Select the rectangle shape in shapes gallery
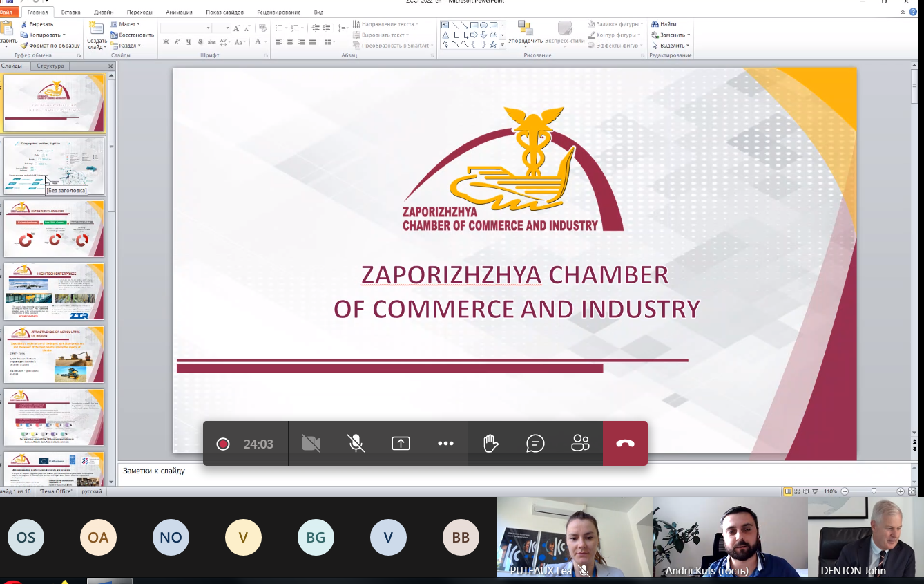The width and height of the screenshot is (924, 584). 474,26
